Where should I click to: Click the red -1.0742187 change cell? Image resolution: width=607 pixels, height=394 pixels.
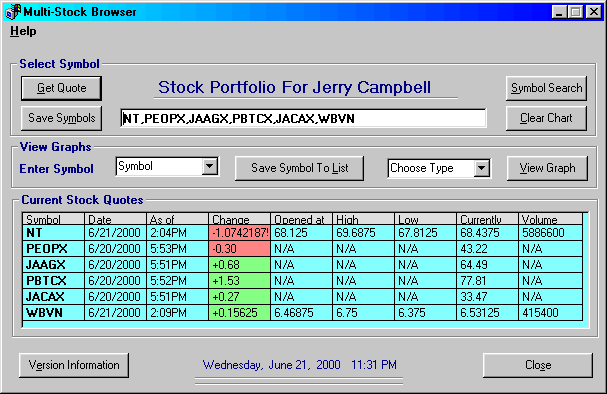coord(239,233)
